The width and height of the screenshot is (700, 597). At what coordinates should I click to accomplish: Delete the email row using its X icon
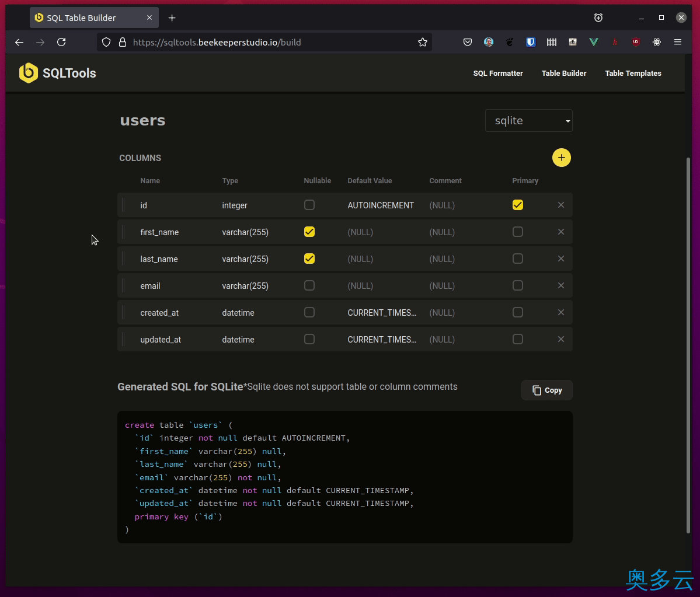pyautogui.click(x=560, y=285)
